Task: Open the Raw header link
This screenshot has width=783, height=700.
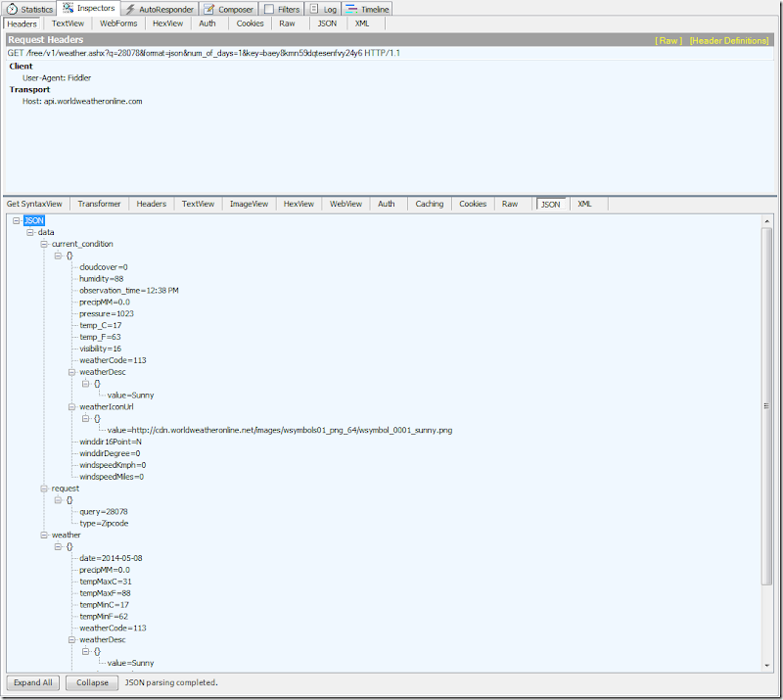Action: (x=668, y=40)
